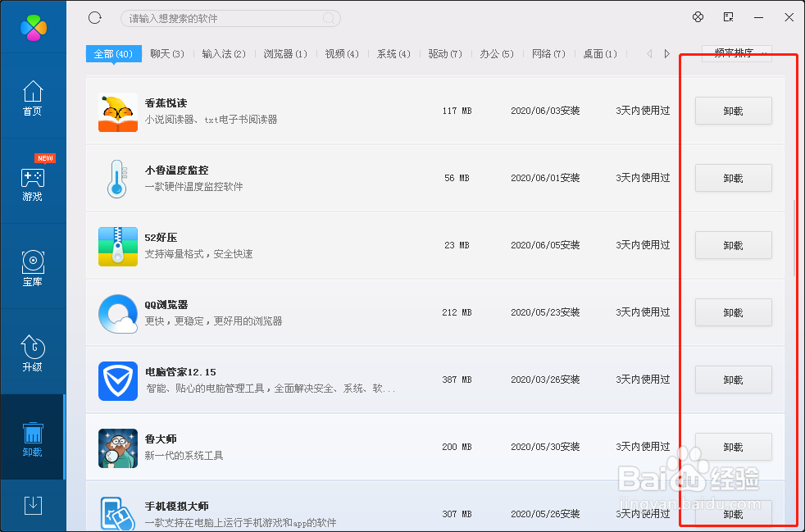Screen dimensions: 805x532
Task: Click the 2020/03/26安装 date text
Action: 545,380
